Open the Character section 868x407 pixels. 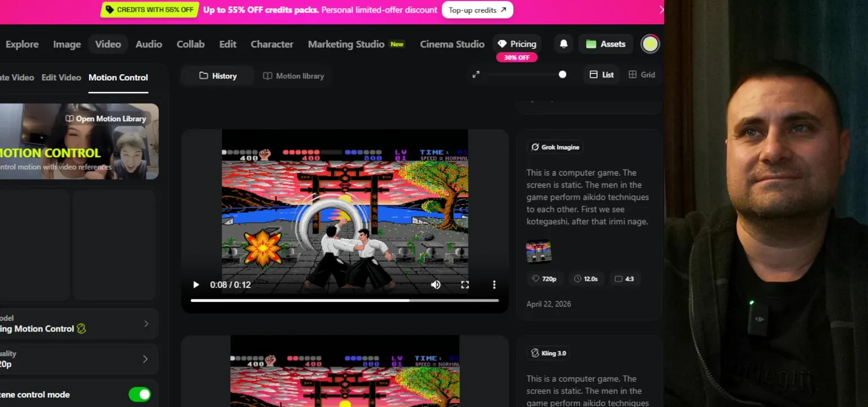pos(272,44)
